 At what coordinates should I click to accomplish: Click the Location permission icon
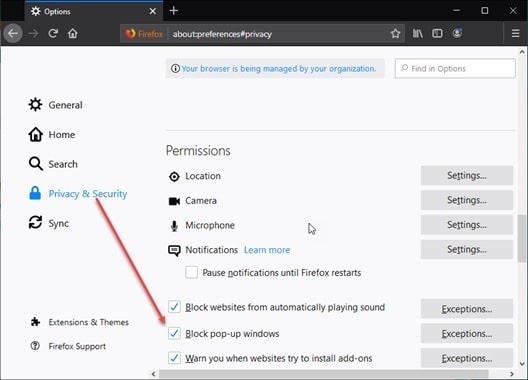[174, 177]
